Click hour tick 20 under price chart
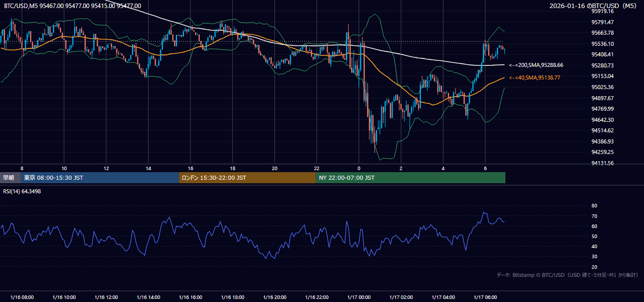 click(275, 168)
